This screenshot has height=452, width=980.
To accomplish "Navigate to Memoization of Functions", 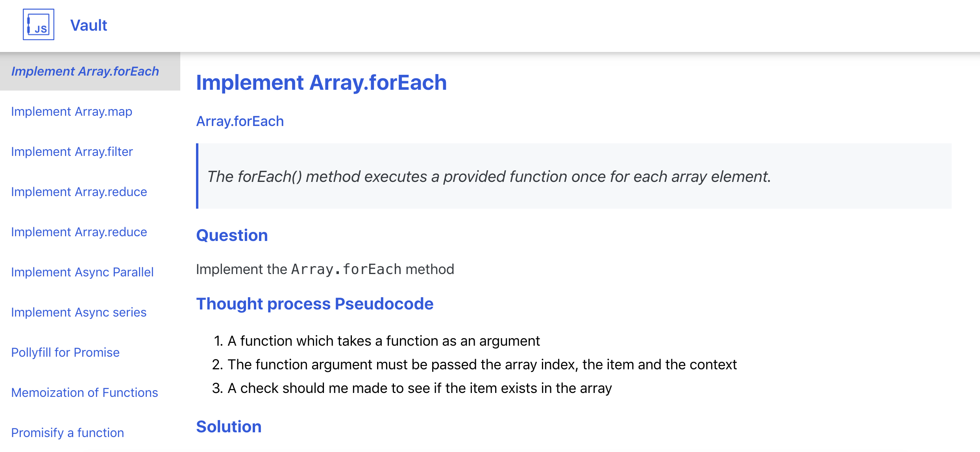I will coord(85,393).
